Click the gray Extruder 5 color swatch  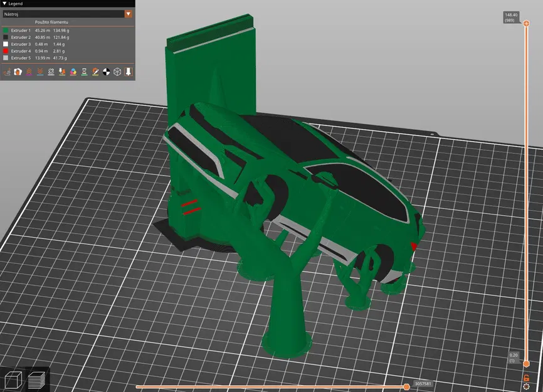coord(6,58)
